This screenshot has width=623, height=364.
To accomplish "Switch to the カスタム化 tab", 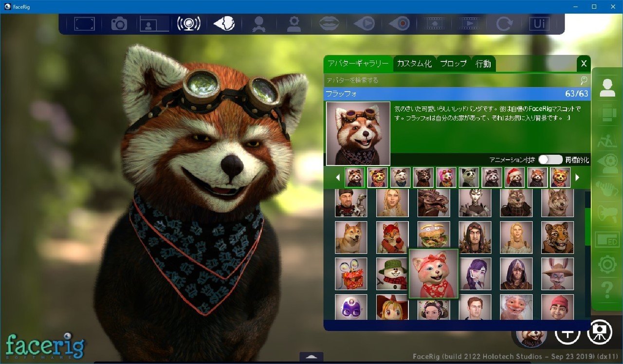I will (414, 64).
